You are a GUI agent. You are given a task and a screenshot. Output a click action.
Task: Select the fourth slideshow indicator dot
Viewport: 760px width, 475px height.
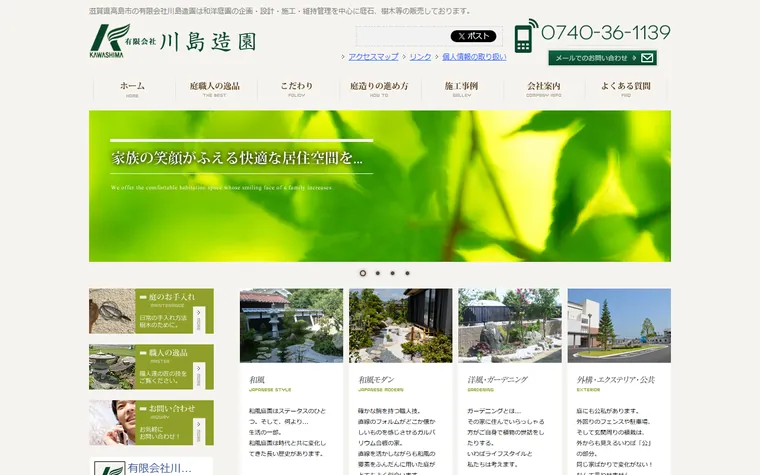coord(408,273)
